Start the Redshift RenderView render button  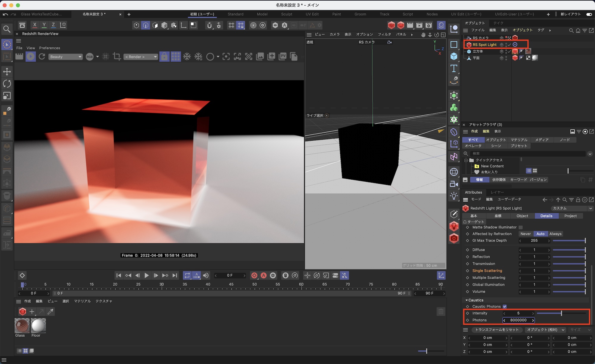pyautogui.click(x=30, y=57)
